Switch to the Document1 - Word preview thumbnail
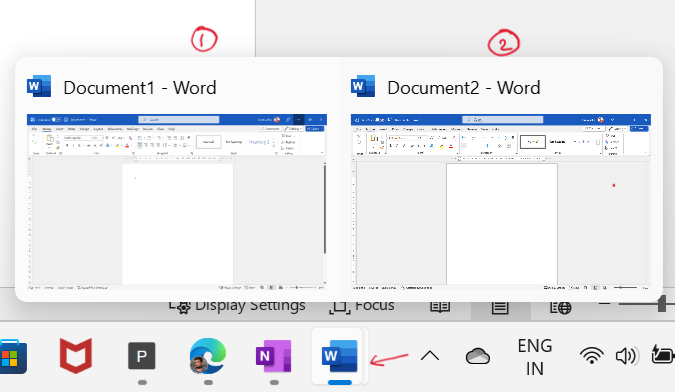The width and height of the screenshot is (675, 392). pyautogui.click(x=177, y=202)
